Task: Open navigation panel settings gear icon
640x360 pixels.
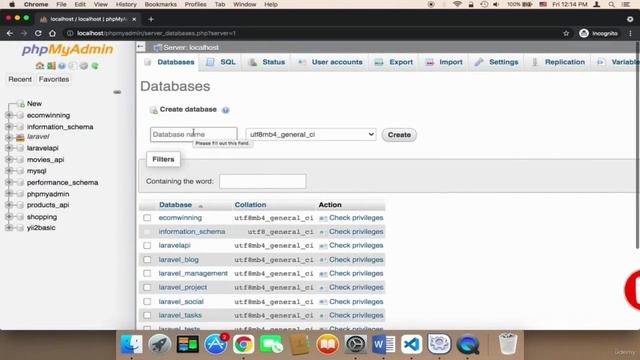Action: (x=84, y=66)
